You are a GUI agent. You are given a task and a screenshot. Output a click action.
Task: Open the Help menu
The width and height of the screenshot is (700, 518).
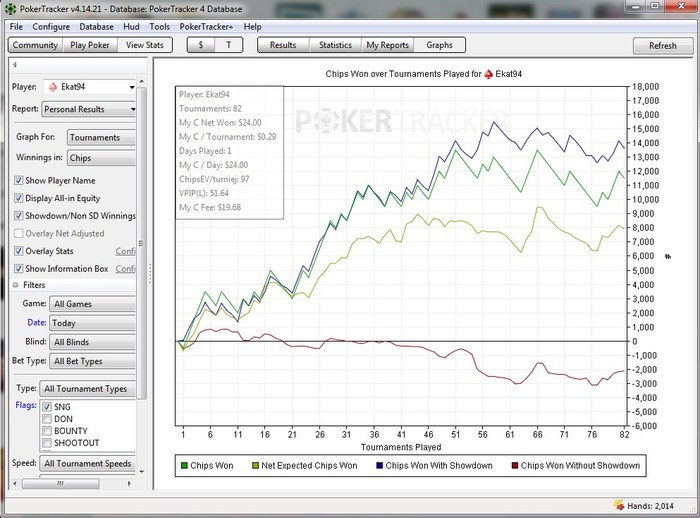tap(252, 27)
